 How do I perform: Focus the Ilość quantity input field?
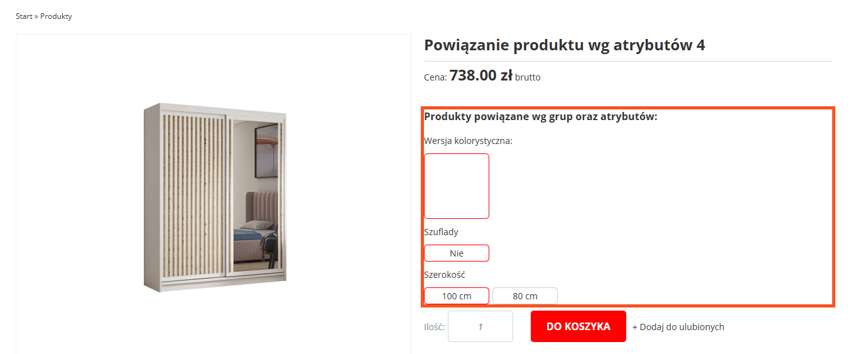[480, 326]
